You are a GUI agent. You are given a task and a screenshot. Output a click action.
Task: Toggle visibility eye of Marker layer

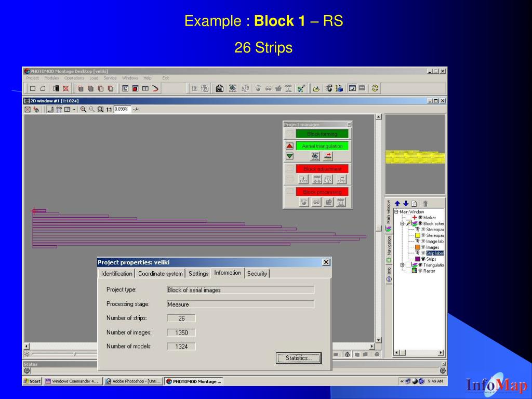tap(420, 218)
